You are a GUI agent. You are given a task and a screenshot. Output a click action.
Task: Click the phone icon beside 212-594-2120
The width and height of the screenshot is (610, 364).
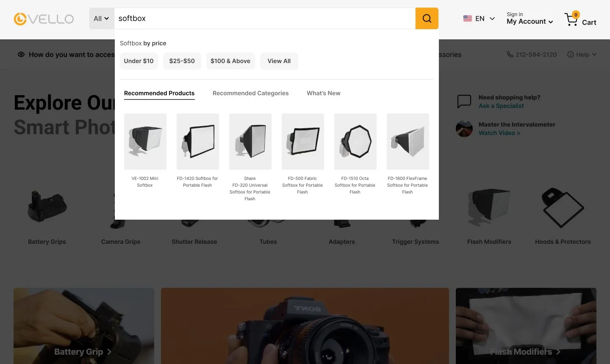(510, 55)
